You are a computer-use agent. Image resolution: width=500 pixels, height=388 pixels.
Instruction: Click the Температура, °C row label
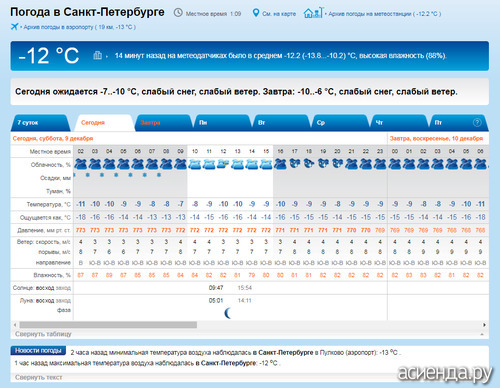point(49,204)
